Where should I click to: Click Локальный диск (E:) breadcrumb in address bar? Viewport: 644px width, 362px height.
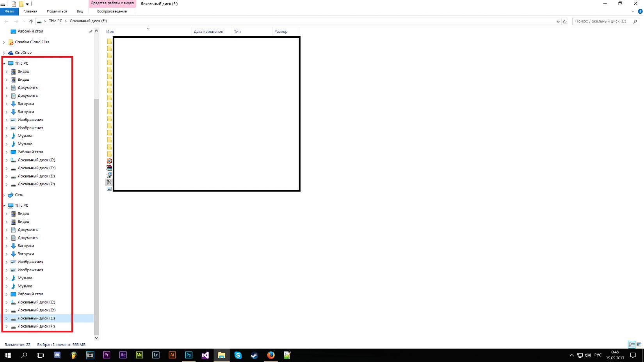coord(88,21)
